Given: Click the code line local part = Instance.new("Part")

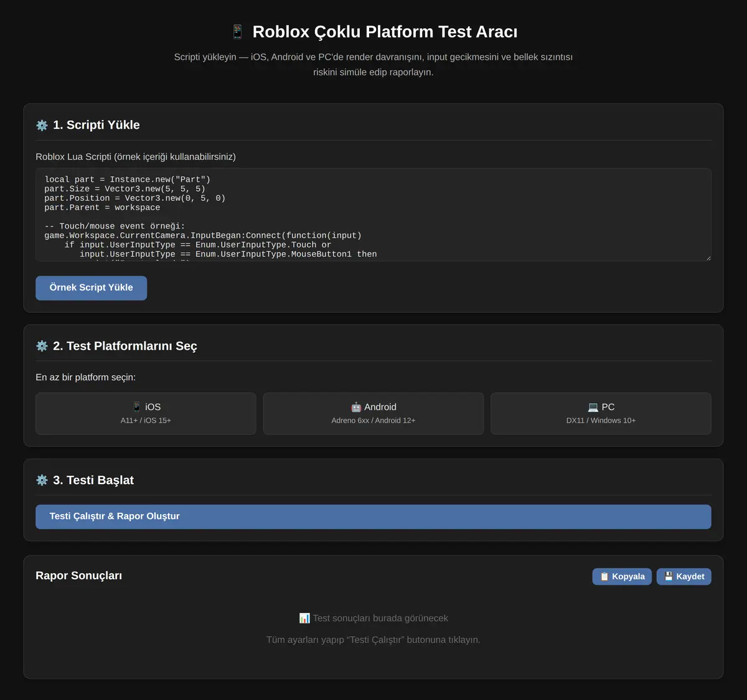Looking at the screenshot, I should [x=128, y=180].
